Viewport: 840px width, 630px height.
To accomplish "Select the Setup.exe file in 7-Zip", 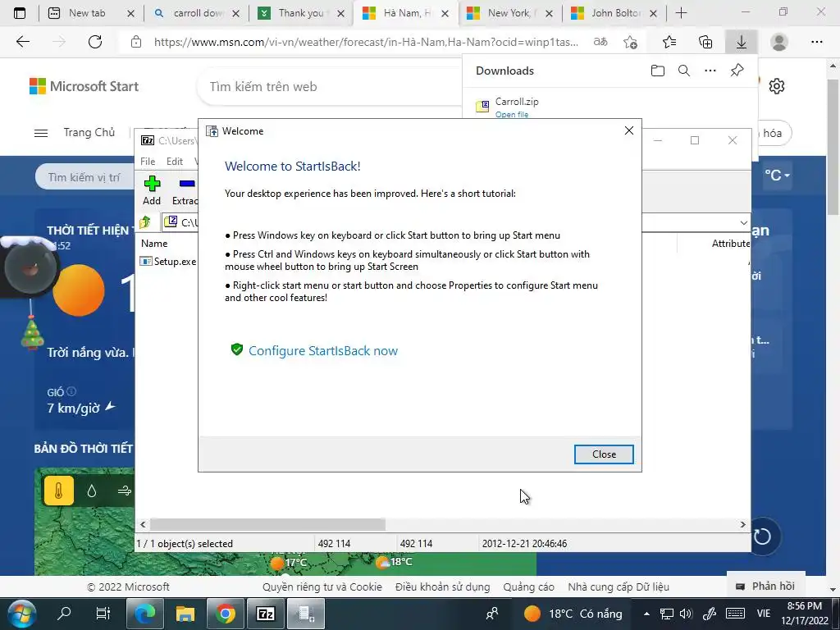I will [168, 262].
